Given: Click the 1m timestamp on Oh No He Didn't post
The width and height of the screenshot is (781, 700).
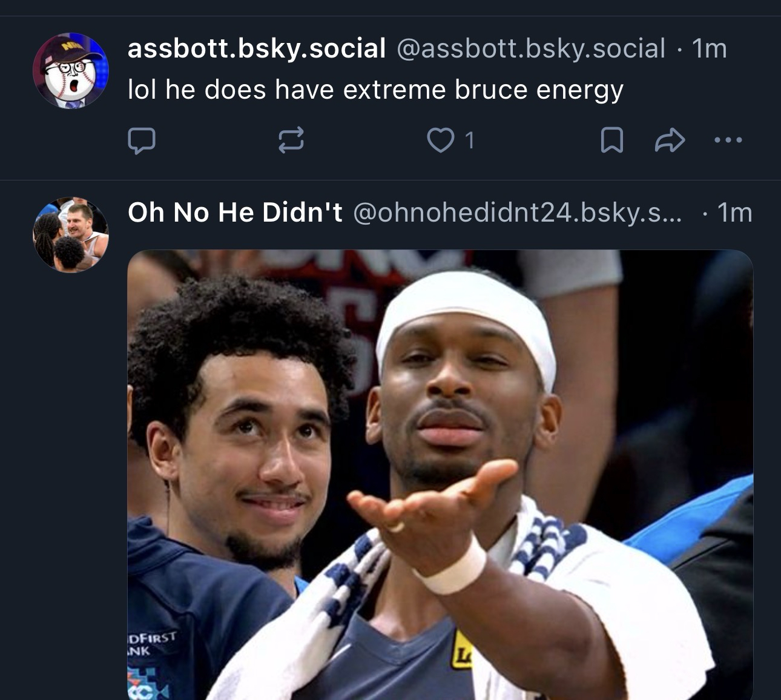Looking at the screenshot, I should 734,212.
